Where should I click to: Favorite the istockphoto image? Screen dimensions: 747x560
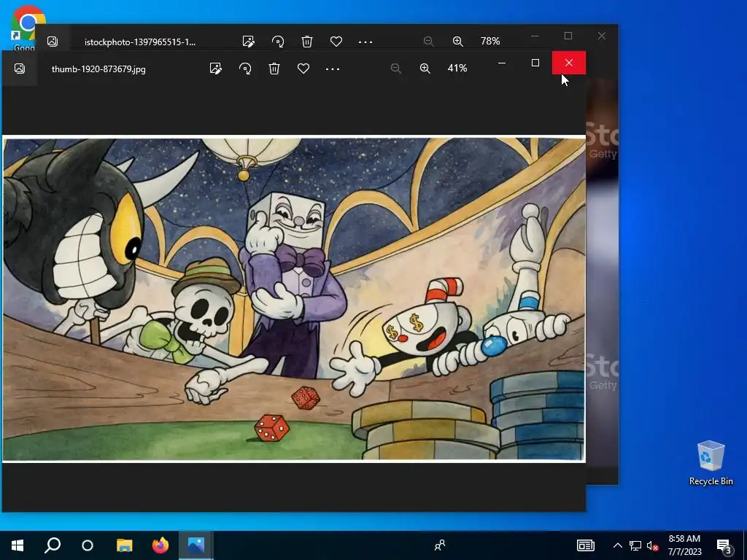point(336,42)
